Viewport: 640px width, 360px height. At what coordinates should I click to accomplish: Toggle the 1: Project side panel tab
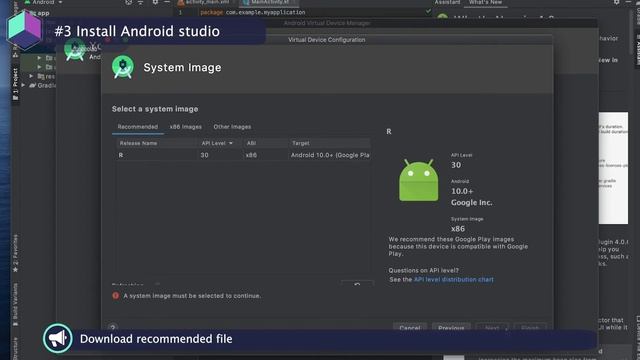16,84
